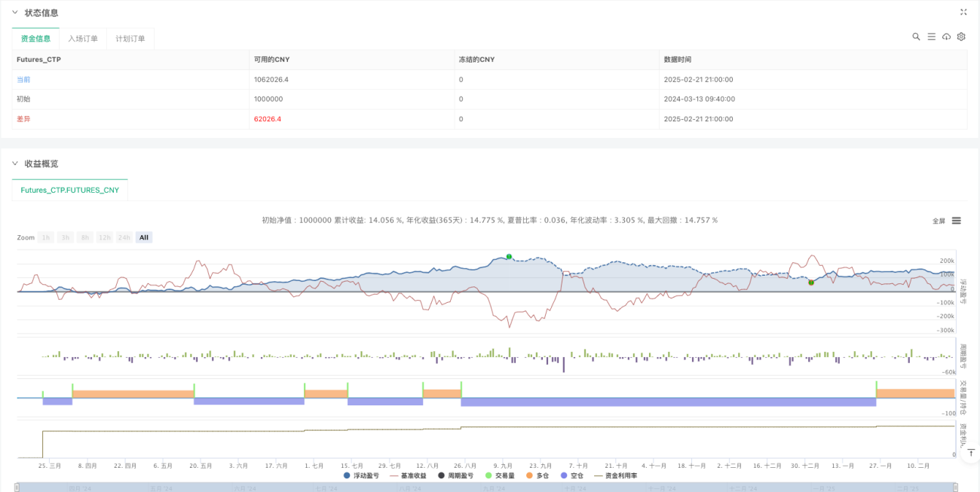Screen dimensions: 980x492
Task: Click the search magnifier icon in status panel
Action: (916, 36)
